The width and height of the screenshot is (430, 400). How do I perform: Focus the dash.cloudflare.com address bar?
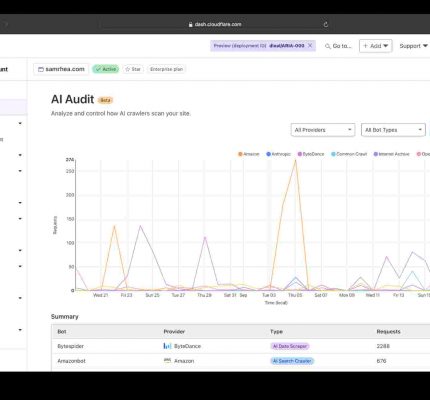click(215, 24)
